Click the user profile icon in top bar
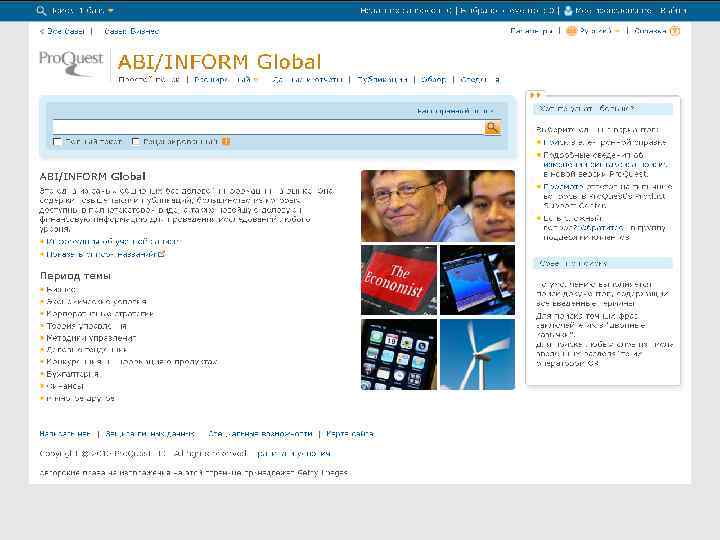The image size is (720, 540). tap(568, 10)
